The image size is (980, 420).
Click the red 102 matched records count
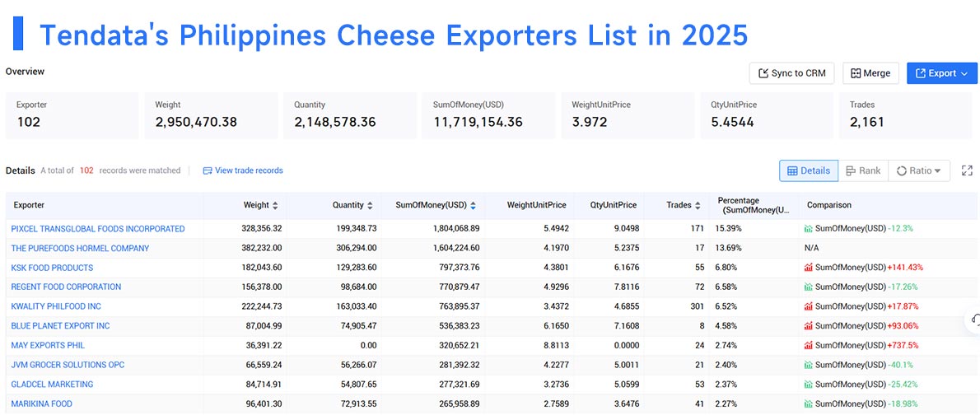pos(86,170)
